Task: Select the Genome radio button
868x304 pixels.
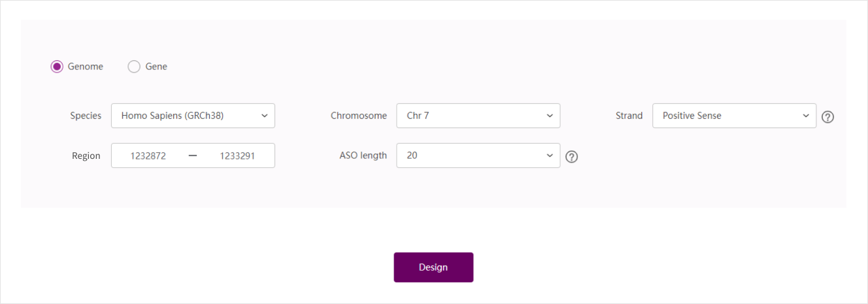Action: pyautogui.click(x=57, y=67)
